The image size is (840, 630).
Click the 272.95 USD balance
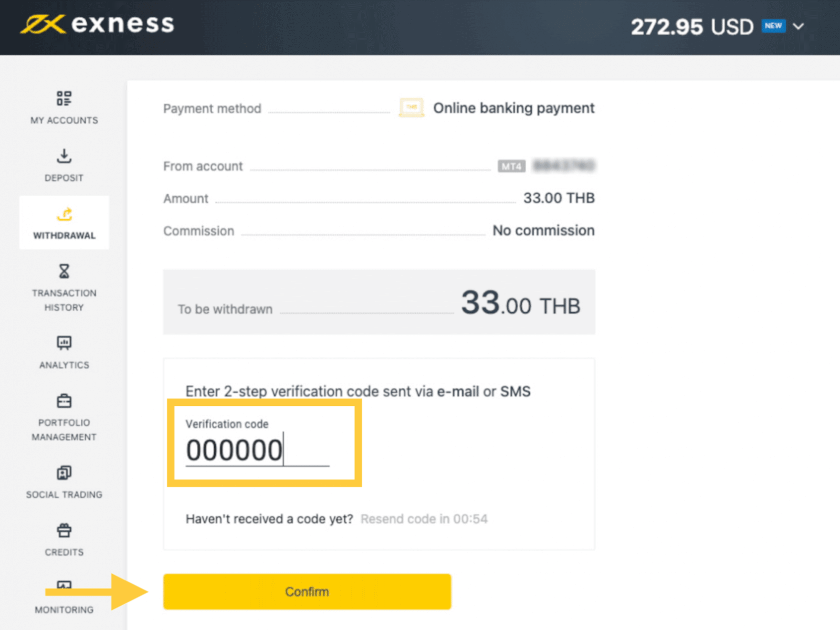pyautogui.click(x=692, y=27)
